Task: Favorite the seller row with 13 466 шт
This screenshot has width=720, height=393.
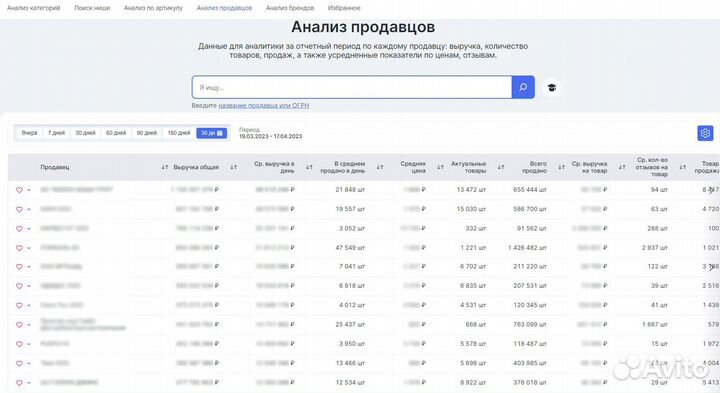Action: click(x=19, y=363)
